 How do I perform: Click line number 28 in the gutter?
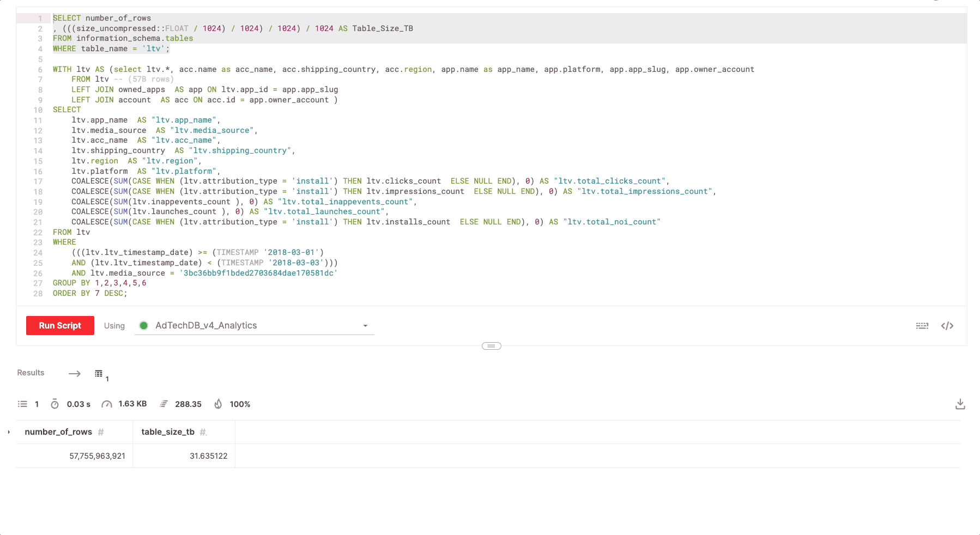[38, 294]
